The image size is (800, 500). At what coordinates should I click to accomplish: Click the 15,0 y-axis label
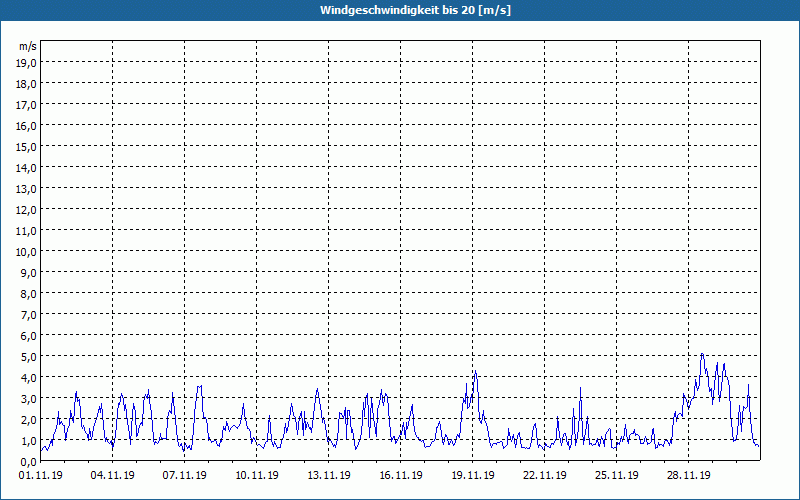tap(26, 146)
